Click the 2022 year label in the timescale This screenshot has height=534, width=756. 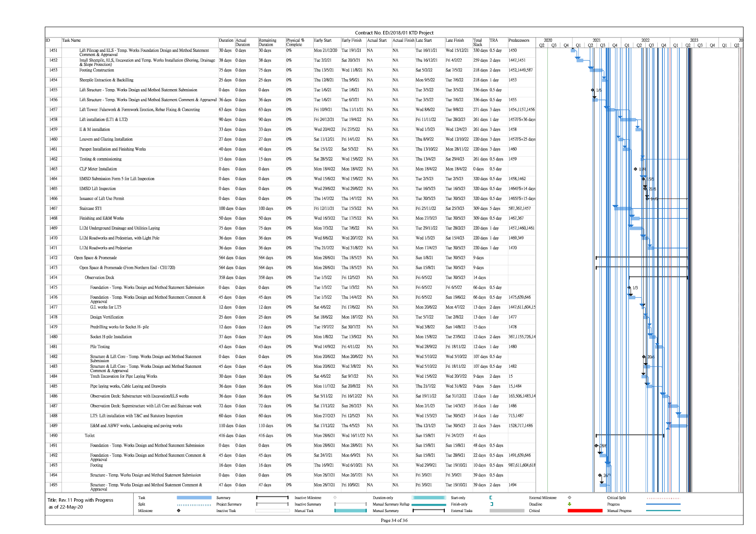(645, 40)
